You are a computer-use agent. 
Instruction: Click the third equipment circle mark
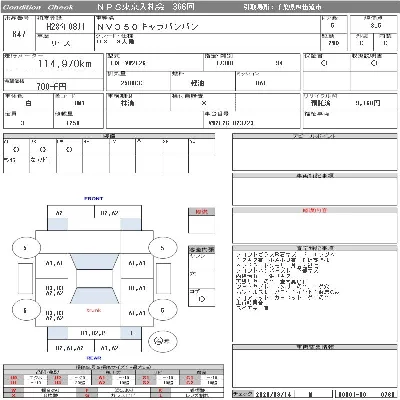pos(69,149)
